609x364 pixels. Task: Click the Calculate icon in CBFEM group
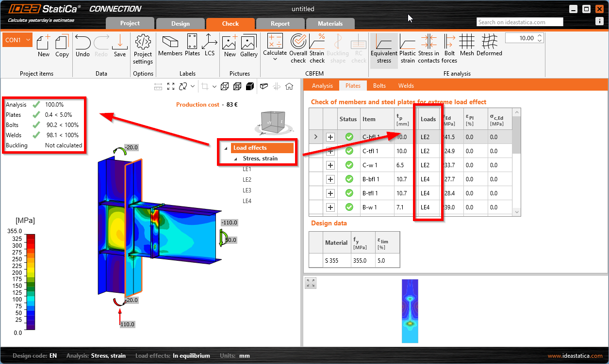pos(275,42)
